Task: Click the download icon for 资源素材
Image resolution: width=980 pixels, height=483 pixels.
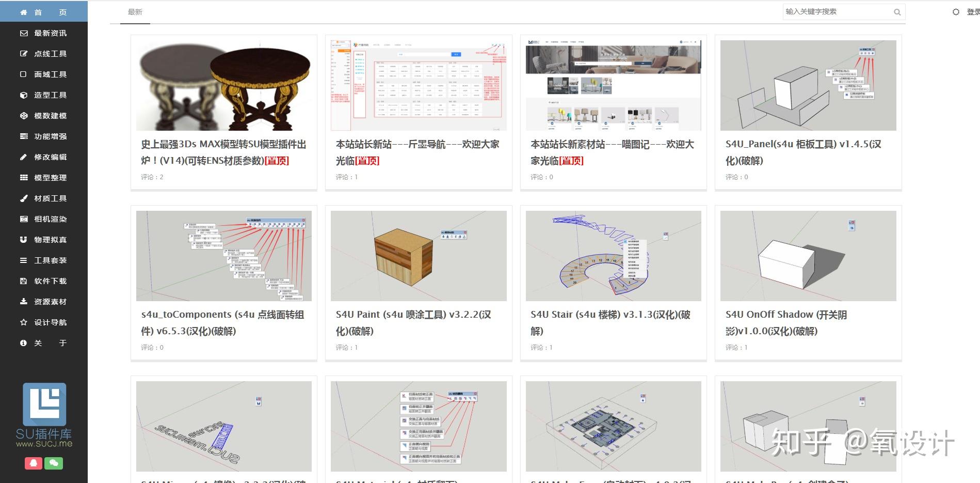Action: [23, 302]
